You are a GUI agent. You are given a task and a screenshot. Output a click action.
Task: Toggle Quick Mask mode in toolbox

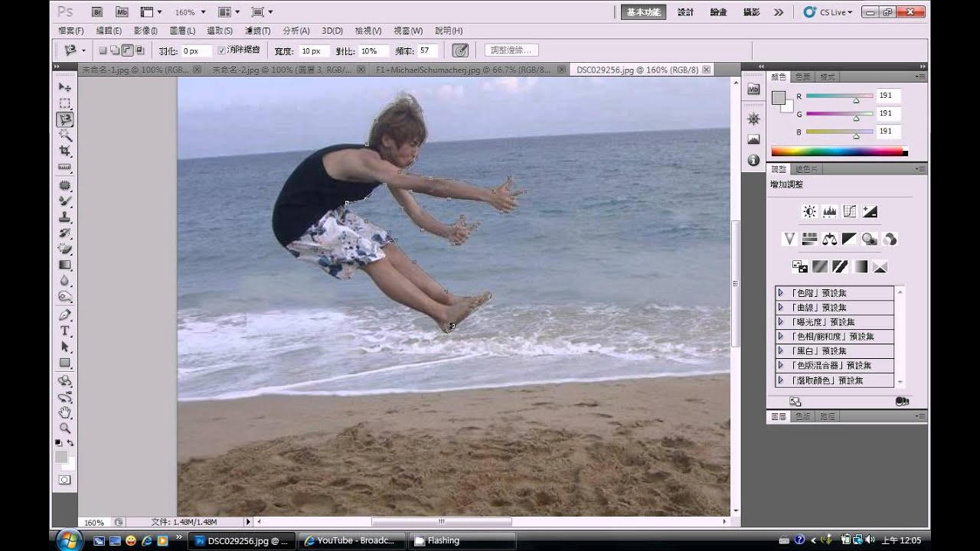65,480
